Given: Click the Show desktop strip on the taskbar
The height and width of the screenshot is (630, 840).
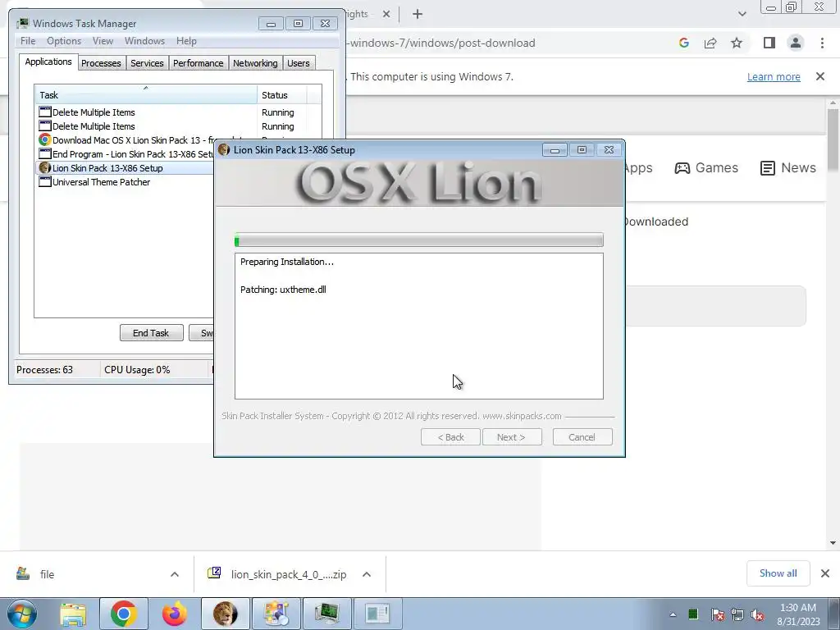Looking at the screenshot, I should (x=833, y=614).
